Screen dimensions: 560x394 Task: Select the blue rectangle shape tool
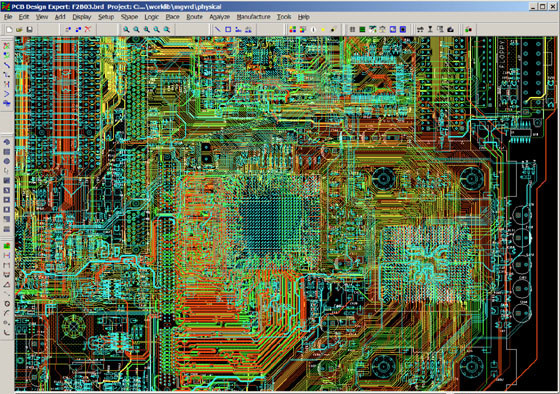tap(228, 30)
